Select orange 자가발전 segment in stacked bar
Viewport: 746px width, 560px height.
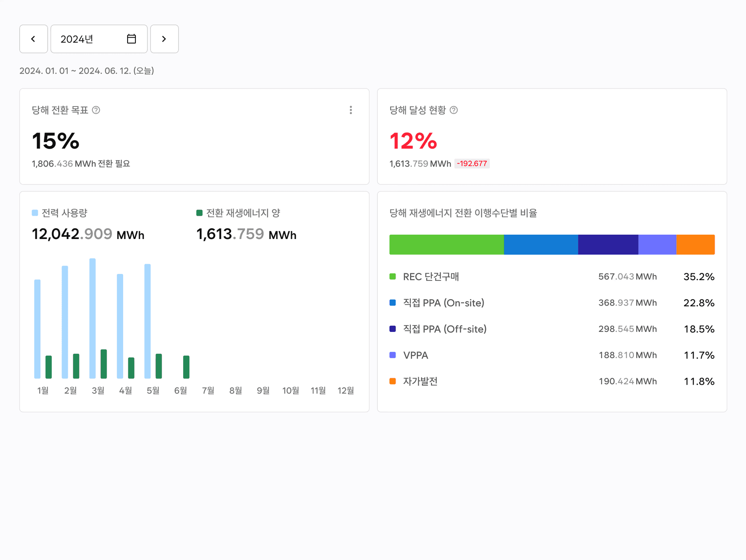point(695,244)
